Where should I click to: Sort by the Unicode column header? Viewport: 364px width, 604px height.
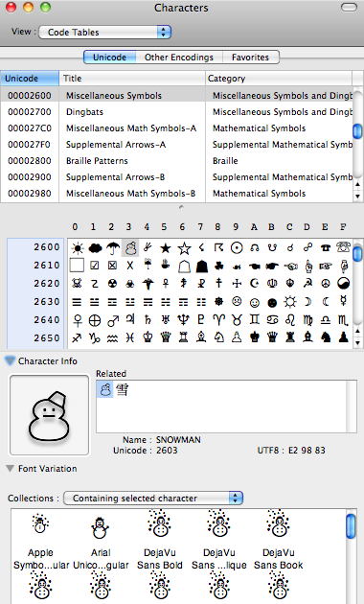30,79
